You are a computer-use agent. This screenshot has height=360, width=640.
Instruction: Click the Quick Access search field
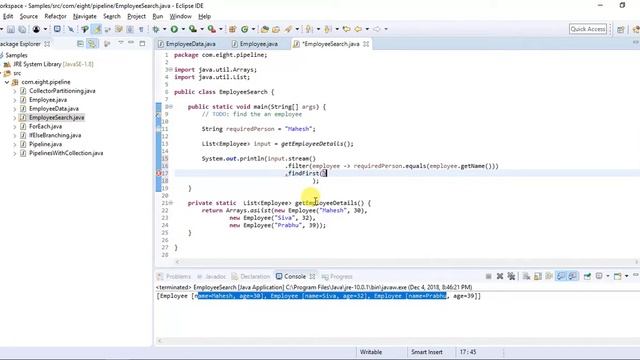[588, 29]
